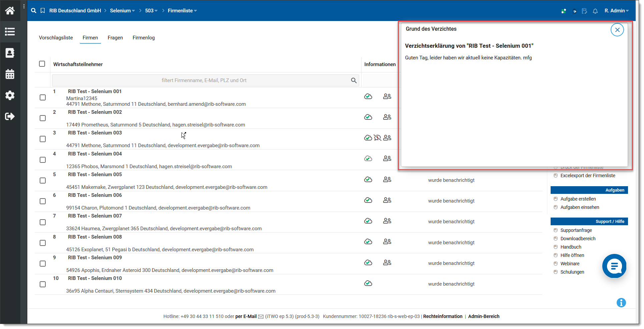The width and height of the screenshot is (644, 329).
Task: Check the box for RIB Test - Selenium 008
Action: 43,243
